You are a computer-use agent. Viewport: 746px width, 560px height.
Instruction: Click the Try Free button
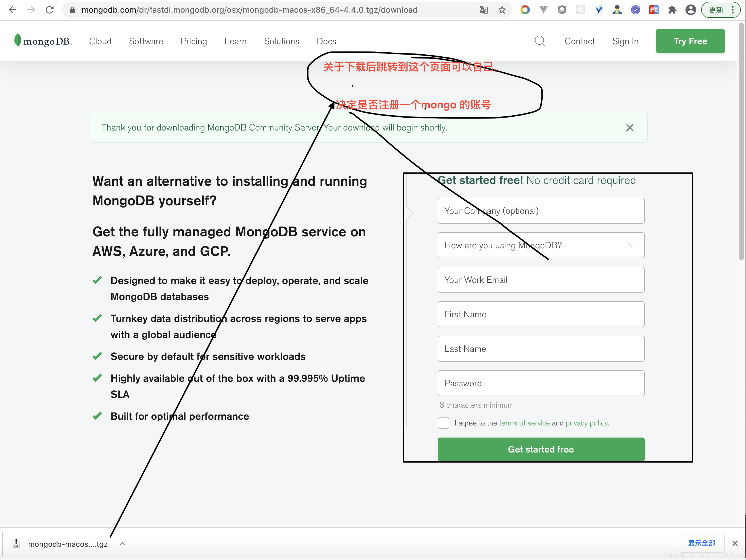690,41
